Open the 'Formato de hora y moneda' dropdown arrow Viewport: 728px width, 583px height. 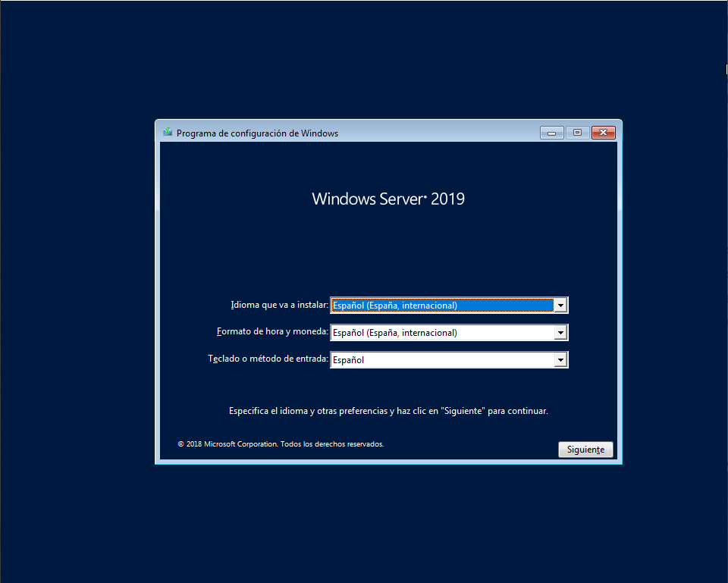[x=560, y=332]
